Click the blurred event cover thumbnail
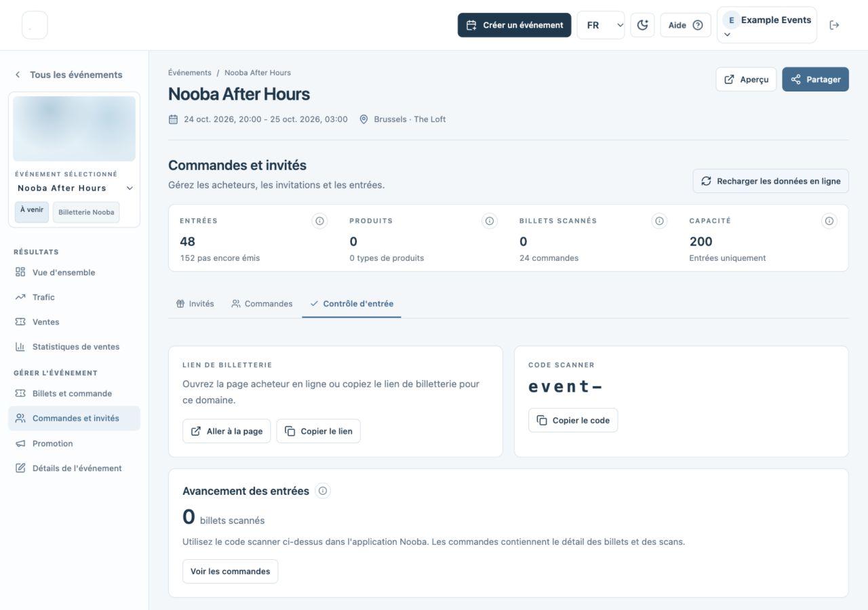 75,129
